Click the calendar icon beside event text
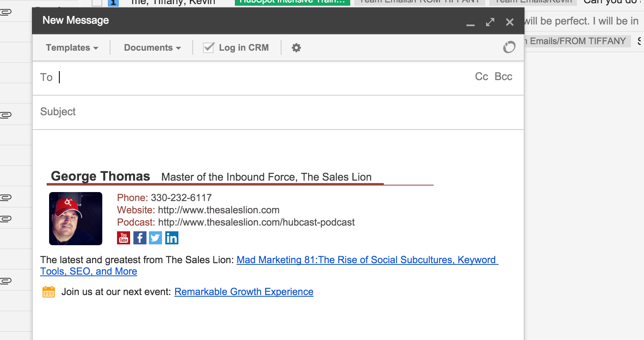 49,292
